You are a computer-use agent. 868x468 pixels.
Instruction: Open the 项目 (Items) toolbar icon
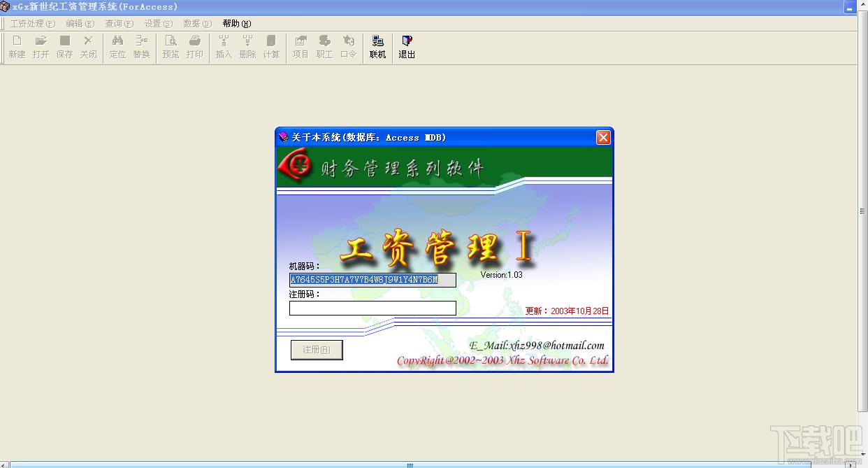(301, 47)
